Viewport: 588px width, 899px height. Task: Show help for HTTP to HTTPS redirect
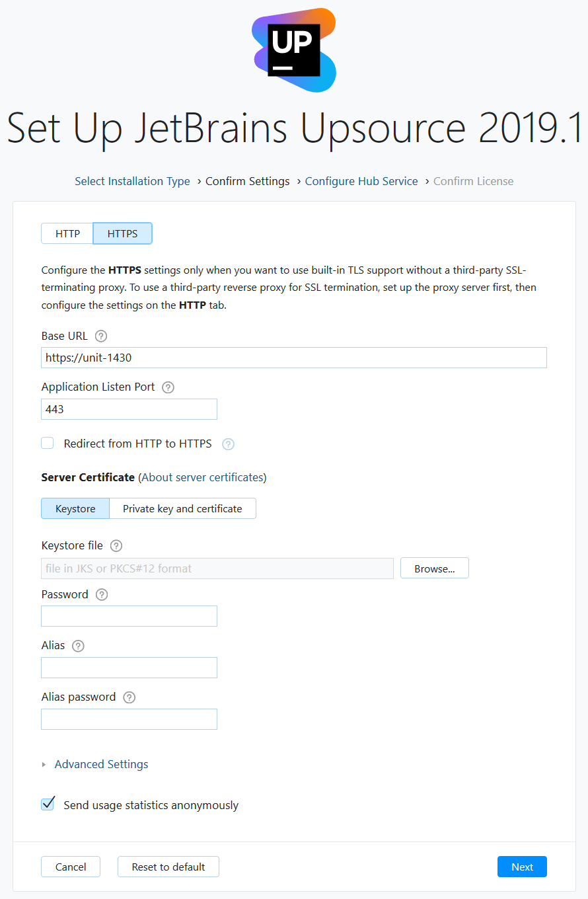[x=228, y=444]
